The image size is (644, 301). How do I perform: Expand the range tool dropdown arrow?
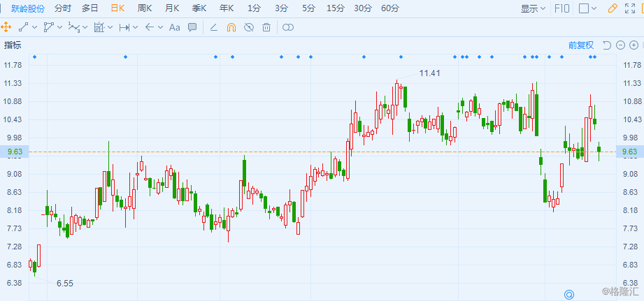[136, 27]
